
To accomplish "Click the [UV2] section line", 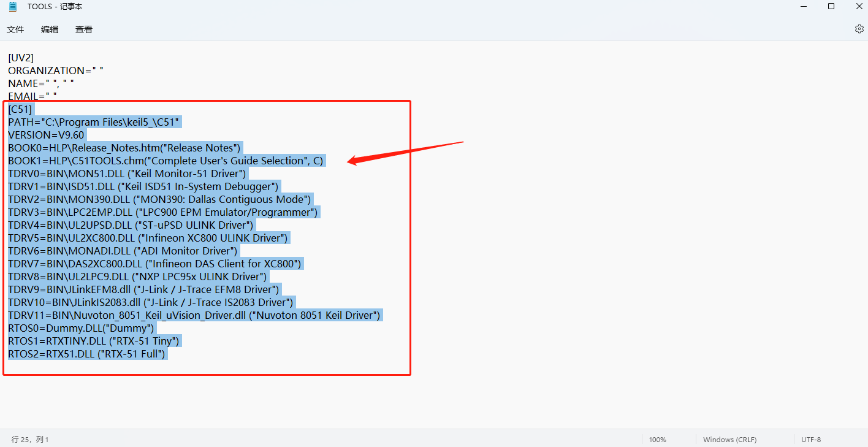I will tap(21, 58).
